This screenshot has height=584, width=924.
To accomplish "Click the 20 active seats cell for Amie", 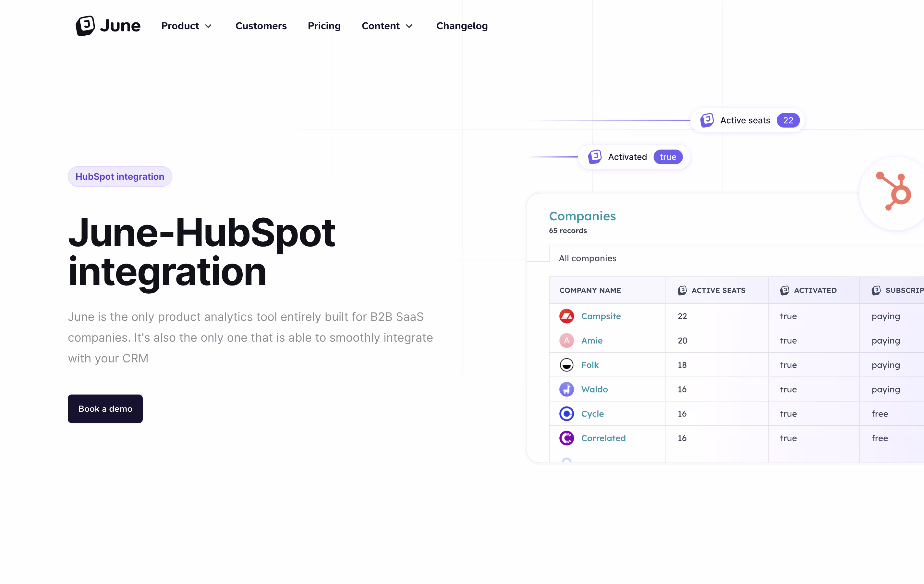I will [717, 340].
